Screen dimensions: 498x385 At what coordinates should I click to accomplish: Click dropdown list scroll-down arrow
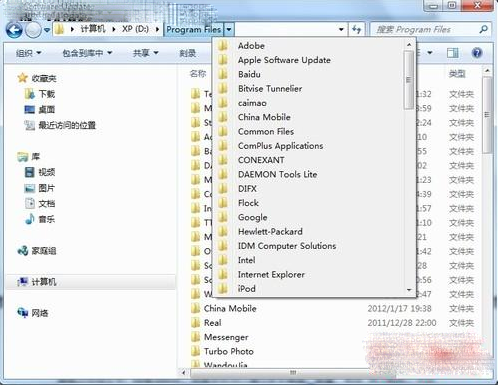(x=409, y=290)
